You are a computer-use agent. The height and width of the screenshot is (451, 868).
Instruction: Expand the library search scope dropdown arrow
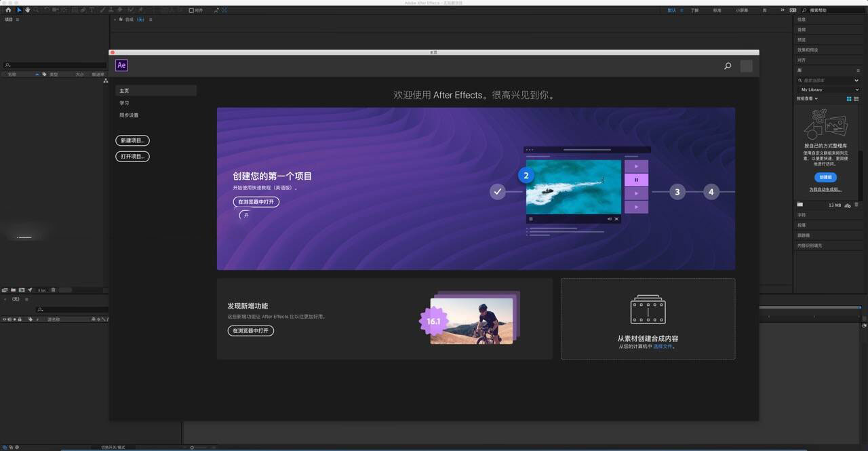coord(856,80)
